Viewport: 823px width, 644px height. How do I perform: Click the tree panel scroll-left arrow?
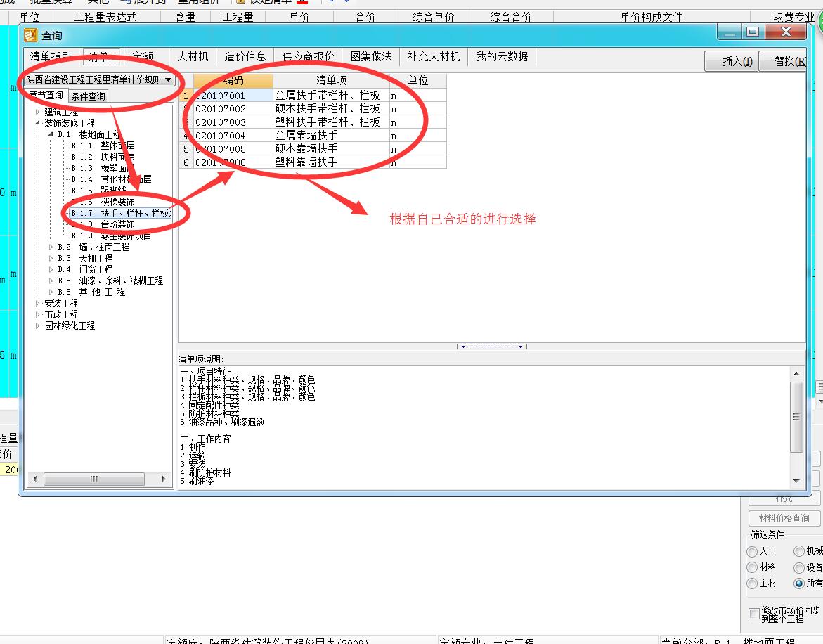pos(35,479)
